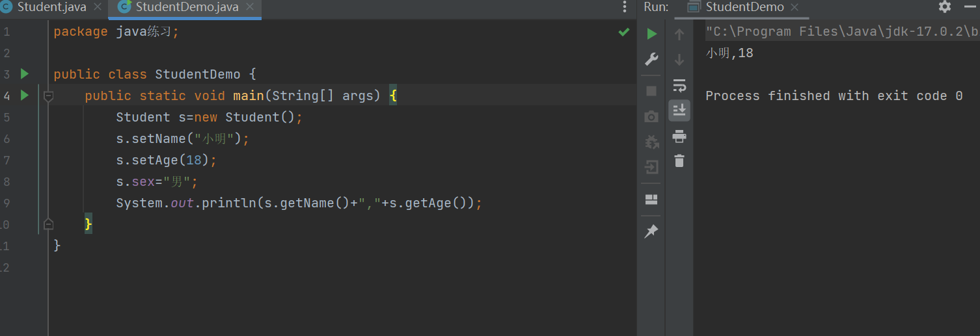Click StudentDemo run tab application icon
Screen dimensions: 980x336
[x=694, y=7]
